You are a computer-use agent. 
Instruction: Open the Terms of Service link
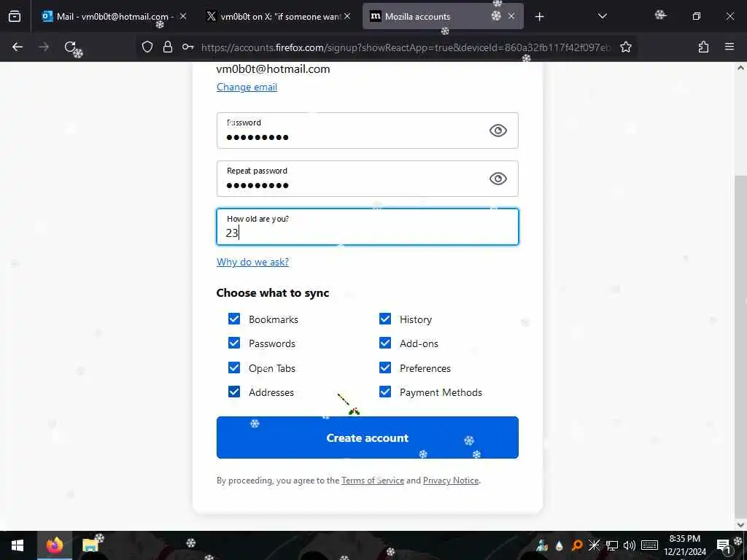click(373, 481)
